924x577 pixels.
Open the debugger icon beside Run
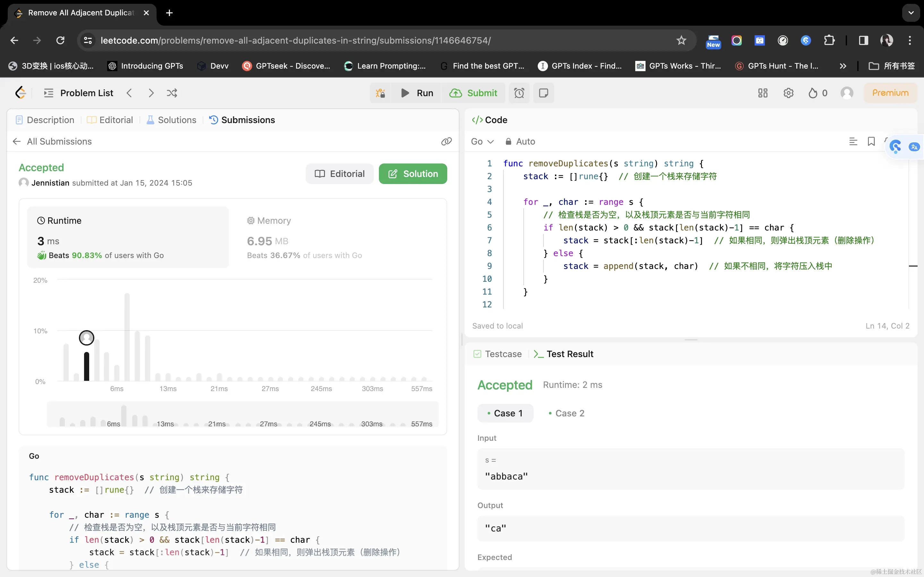pos(380,93)
